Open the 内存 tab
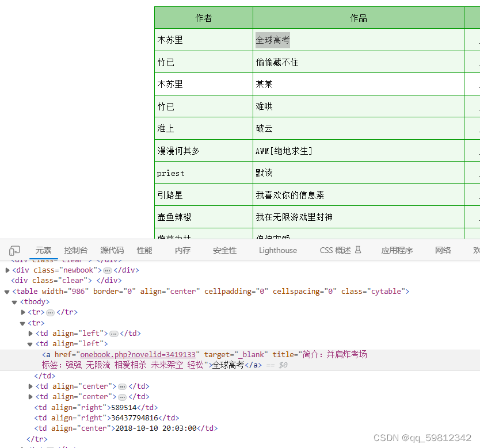Viewport: 480px width, 448px height. pos(183,250)
